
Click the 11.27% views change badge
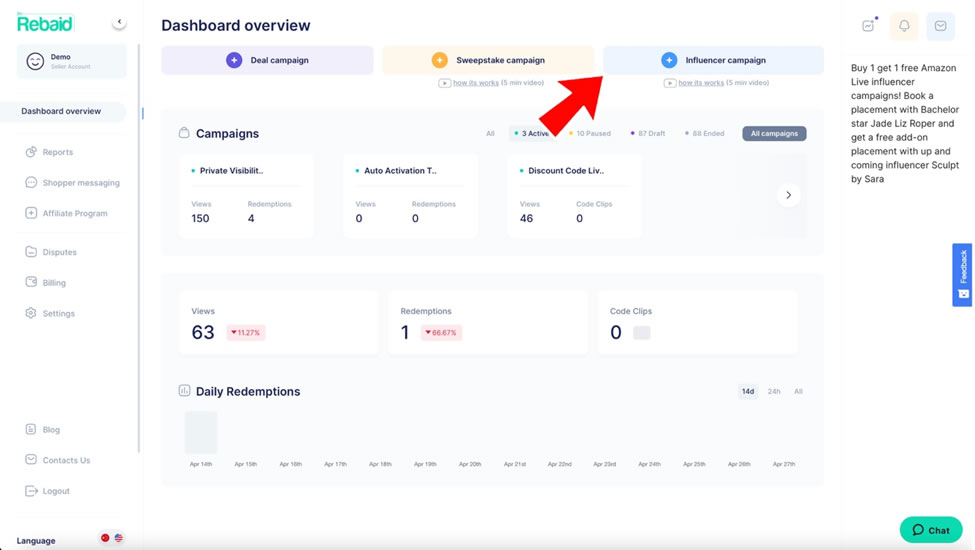tap(246, 332)
